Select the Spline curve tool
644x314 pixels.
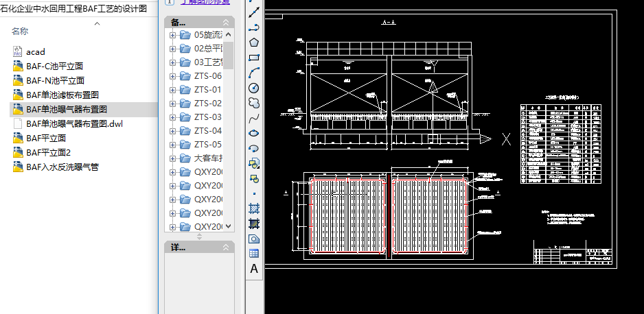[253, 118]
